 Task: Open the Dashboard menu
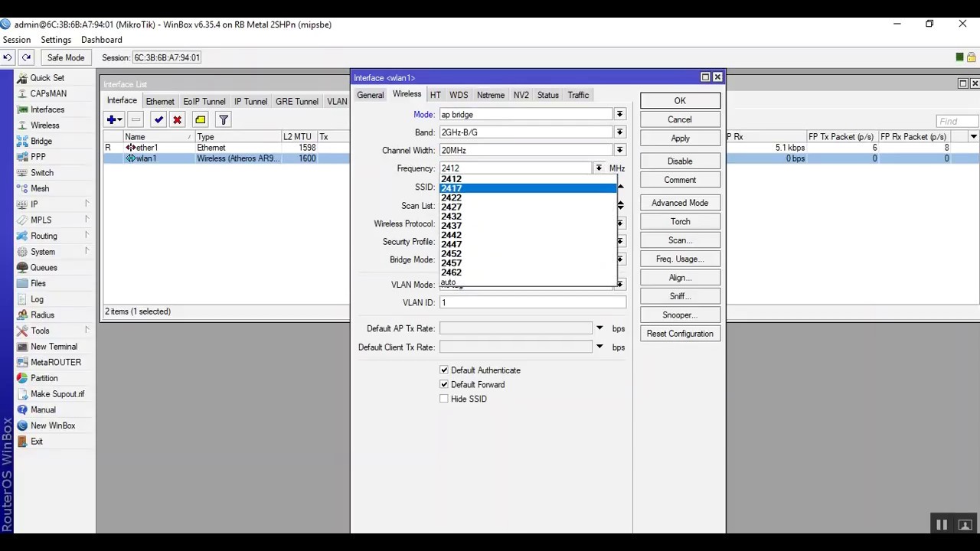click(x=101, y=40)
